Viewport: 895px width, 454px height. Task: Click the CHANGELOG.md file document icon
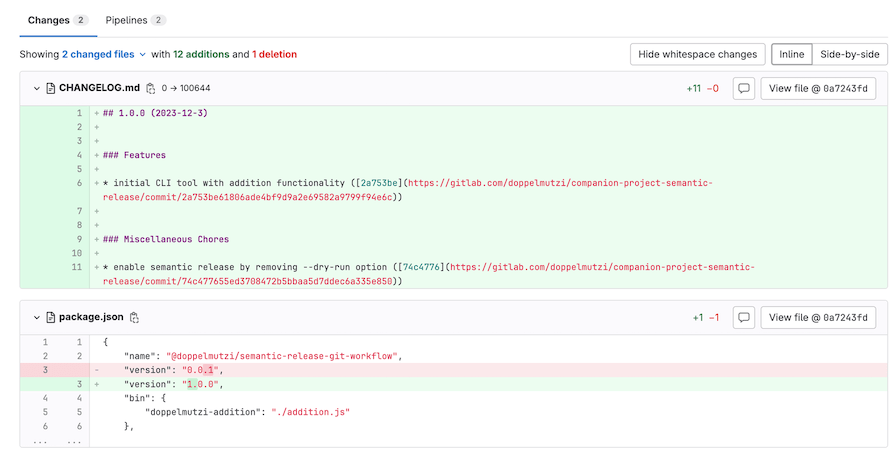coord(50,89)
